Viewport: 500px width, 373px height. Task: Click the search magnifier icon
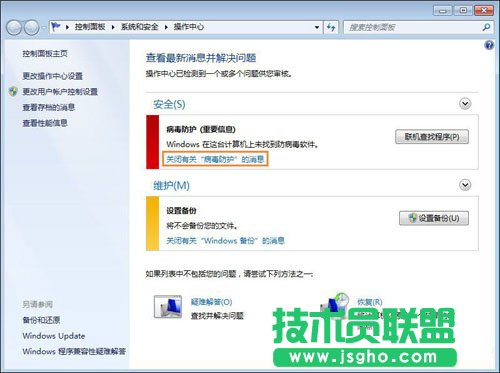(x=486, y=27)
